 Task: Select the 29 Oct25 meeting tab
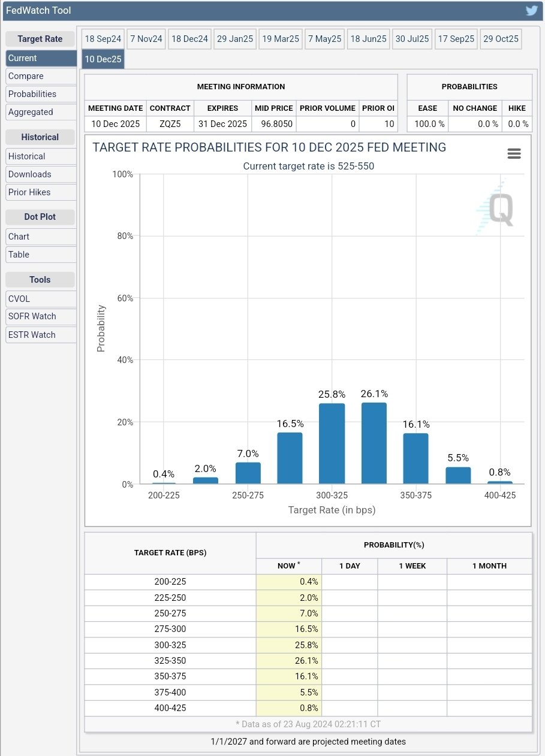(501, 39)
